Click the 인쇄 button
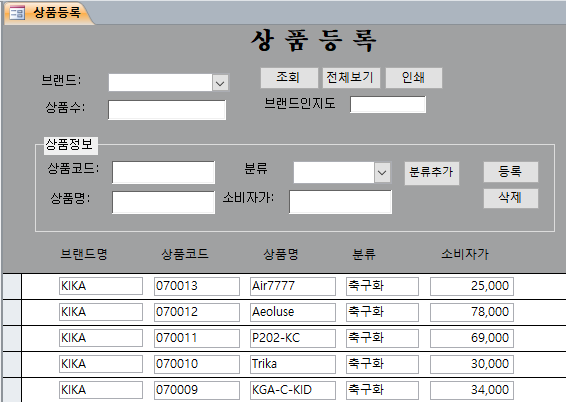Image resolution: width=566 pixels, height=402 pixels. (414, 78)
